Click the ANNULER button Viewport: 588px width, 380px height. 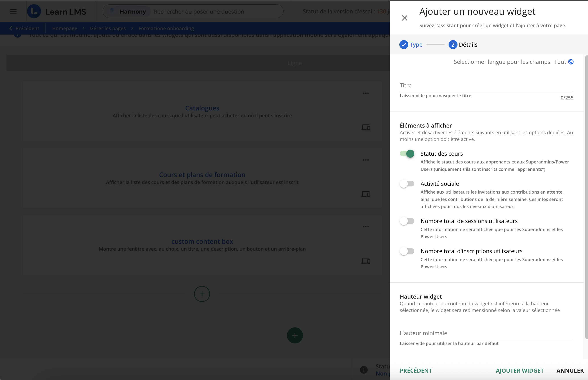[x=570, y=370]
